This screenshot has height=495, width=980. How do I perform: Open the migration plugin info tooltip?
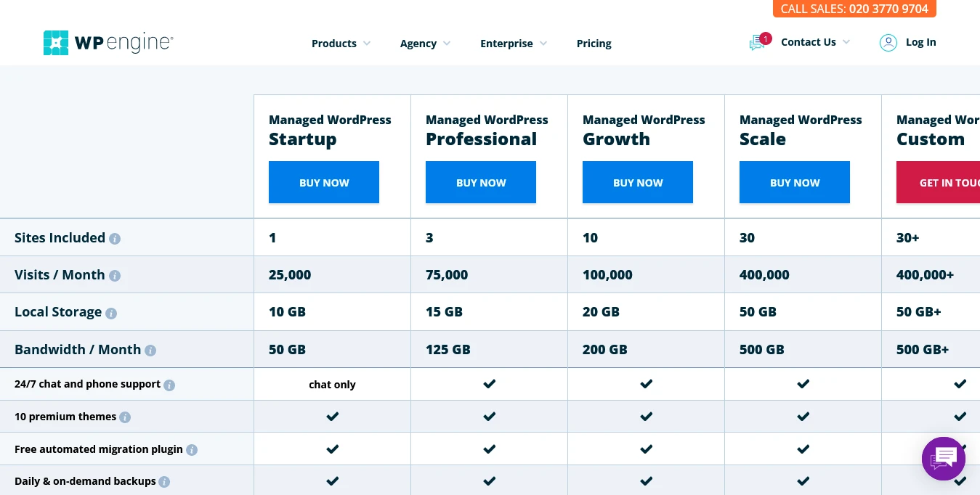(x=191, y=450)
